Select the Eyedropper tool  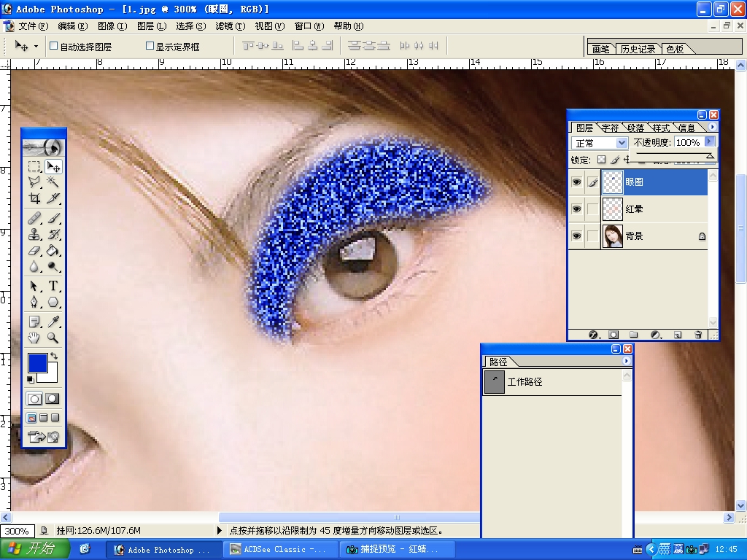(x=53, y=322)
